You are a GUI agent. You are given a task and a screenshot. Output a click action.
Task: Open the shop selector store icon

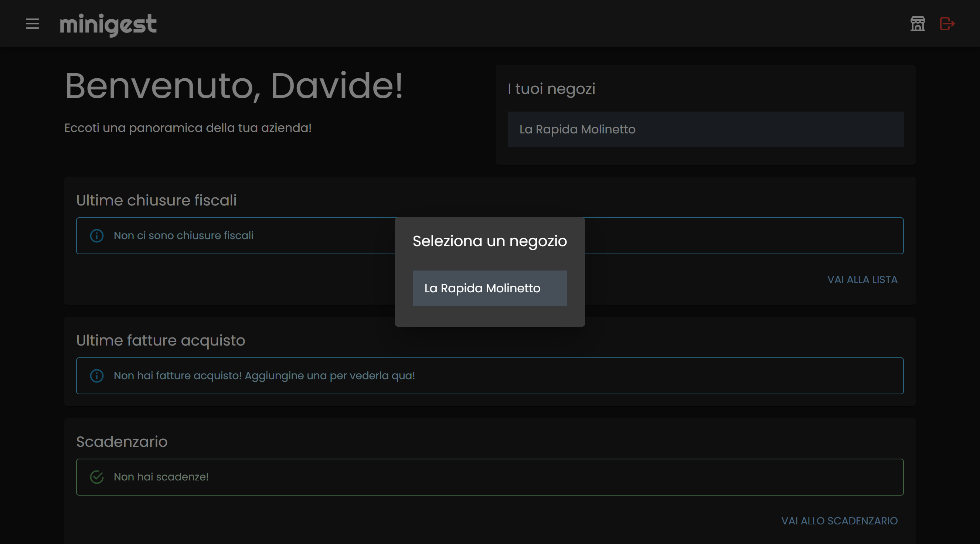[918, 24]
